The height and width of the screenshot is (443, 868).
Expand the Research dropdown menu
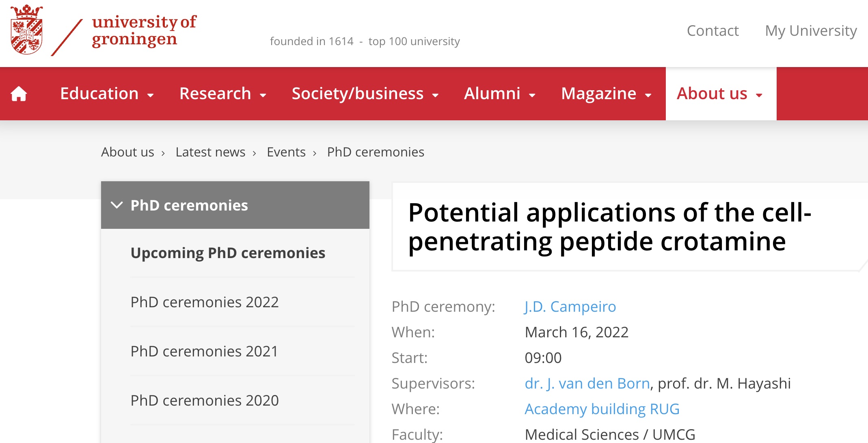click(223, 93)
